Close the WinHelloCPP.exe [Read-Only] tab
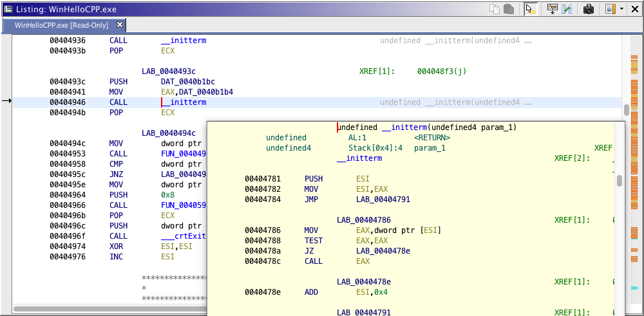This screenshot has width=644, height=316. pyautogui.click(x=119, y=25)
